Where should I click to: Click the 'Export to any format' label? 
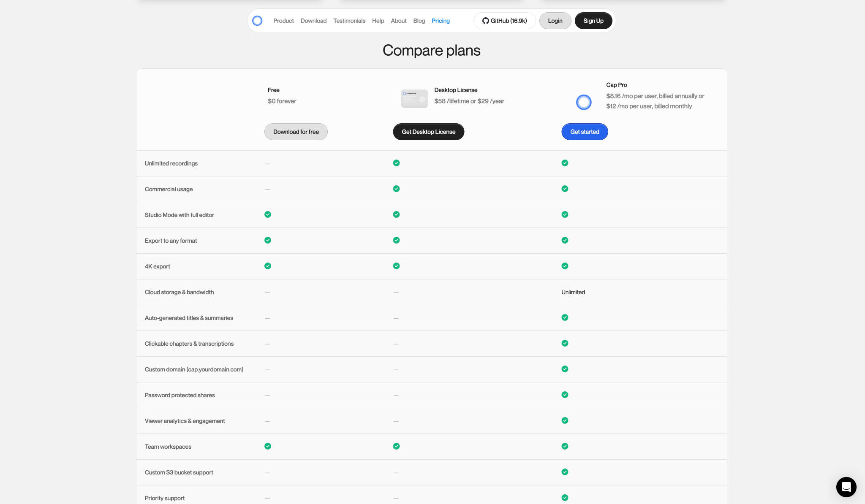click(x=171, y=241)
